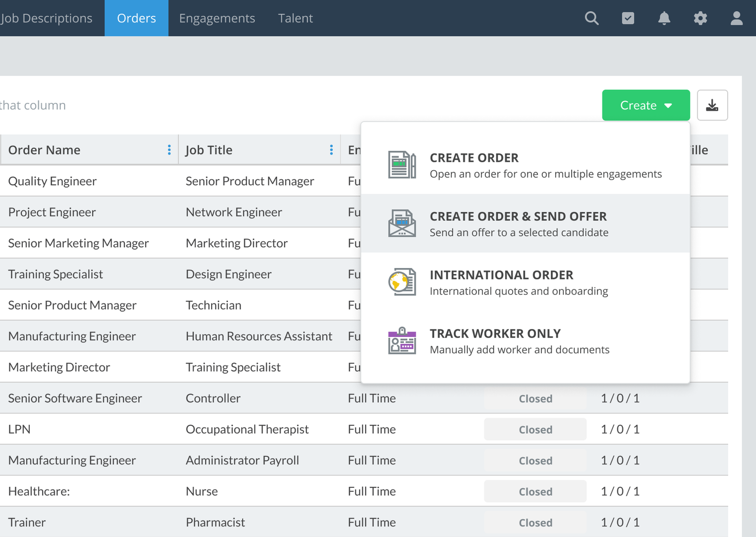
Task: Open the search magnifier icon
Action: [592, 18]
